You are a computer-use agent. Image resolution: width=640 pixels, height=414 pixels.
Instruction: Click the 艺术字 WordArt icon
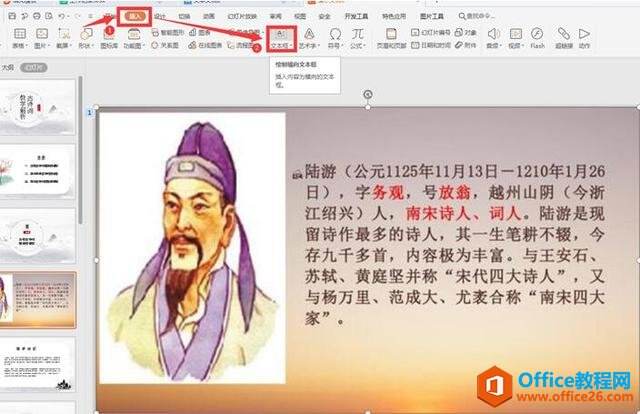tap(309, 34)
